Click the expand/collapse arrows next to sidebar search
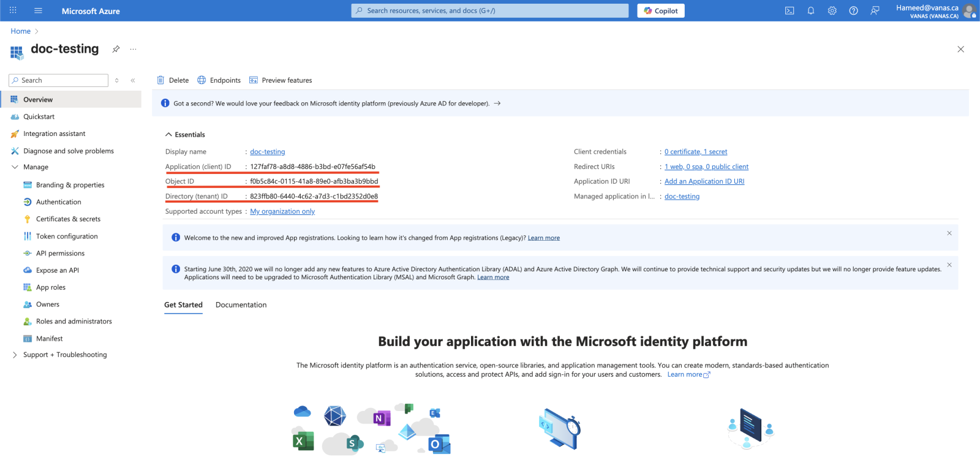Screen dimensions: 980x468 click(x=116, y=80)
